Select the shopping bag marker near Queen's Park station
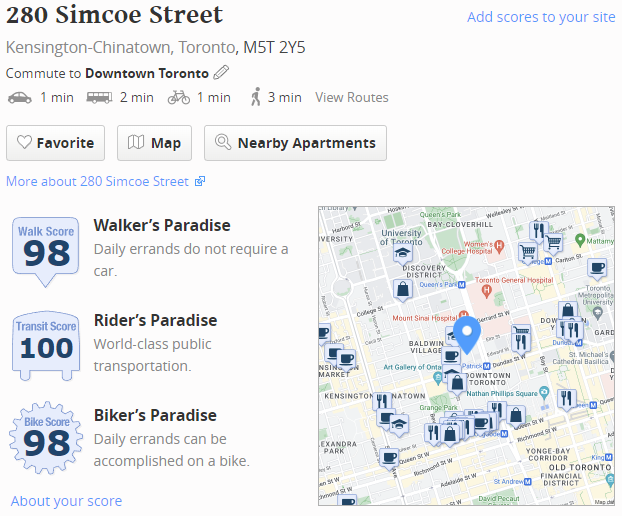 point(402,290)
